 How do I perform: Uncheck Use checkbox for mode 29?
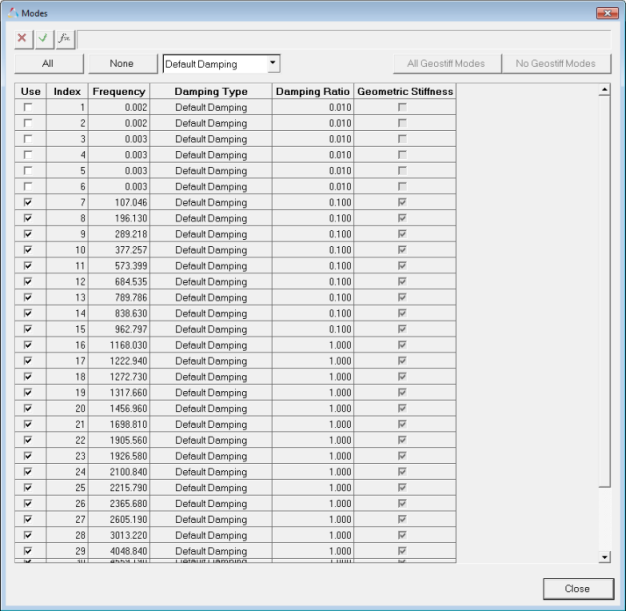click(28, 551)
